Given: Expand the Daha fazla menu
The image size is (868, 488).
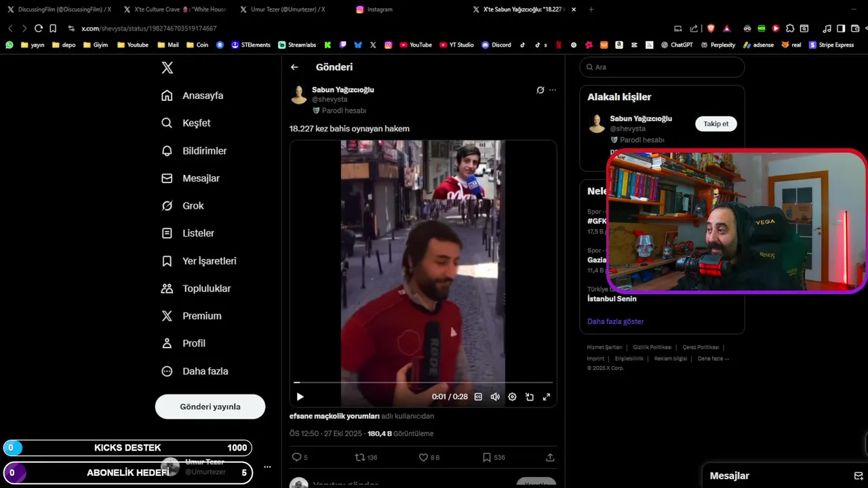Looking at the screenshot, I should [x=195, y=371].
